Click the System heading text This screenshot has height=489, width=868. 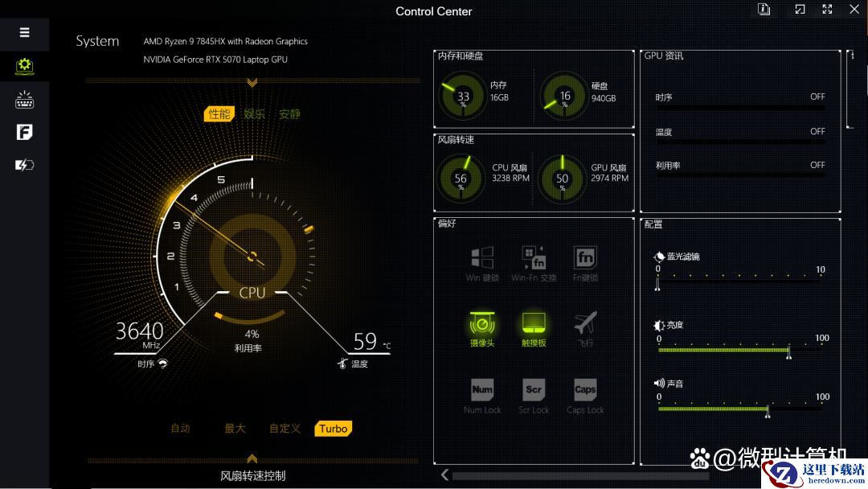(97, 41)
